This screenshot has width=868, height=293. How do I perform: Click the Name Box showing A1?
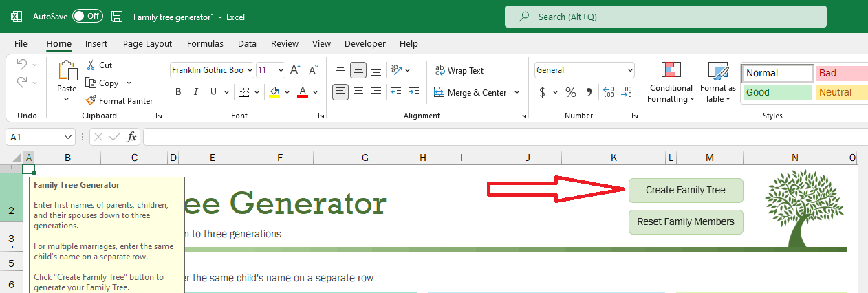click(x=40, y=137)
